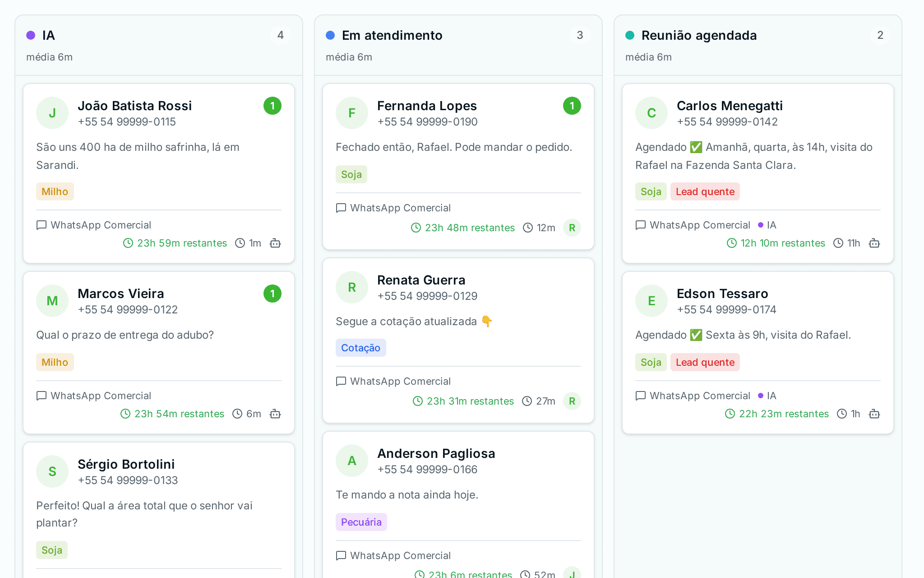Click phone number +55 54 99999-0129
Screen dimensions: 924x578
[427, 296]
